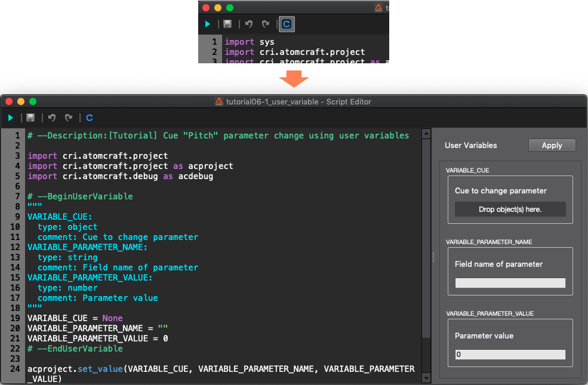Close the tutorial06-1_user_variable Script Editor window
The image size is (588, 385).
7,101
